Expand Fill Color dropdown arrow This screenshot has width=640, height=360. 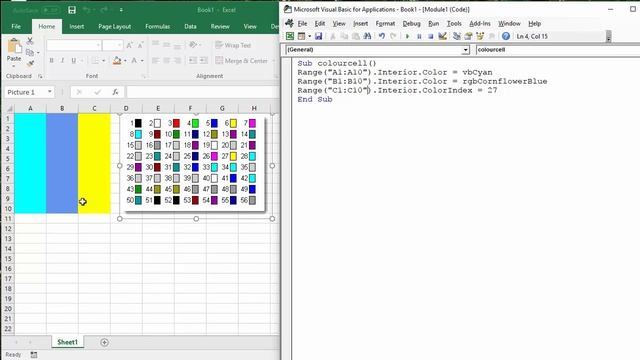click(x=125, y=61)
